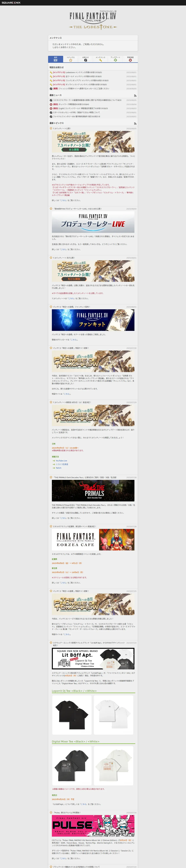
Task: Click the arrow icon beside YouTube Live
Action: click(54, 461)
